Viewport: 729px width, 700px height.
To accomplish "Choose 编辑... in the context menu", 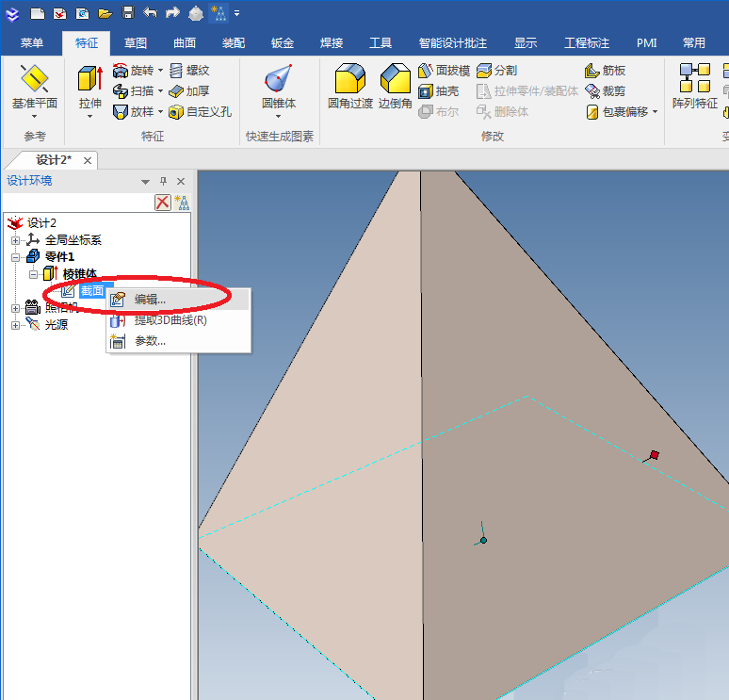I will click(179, 300).
